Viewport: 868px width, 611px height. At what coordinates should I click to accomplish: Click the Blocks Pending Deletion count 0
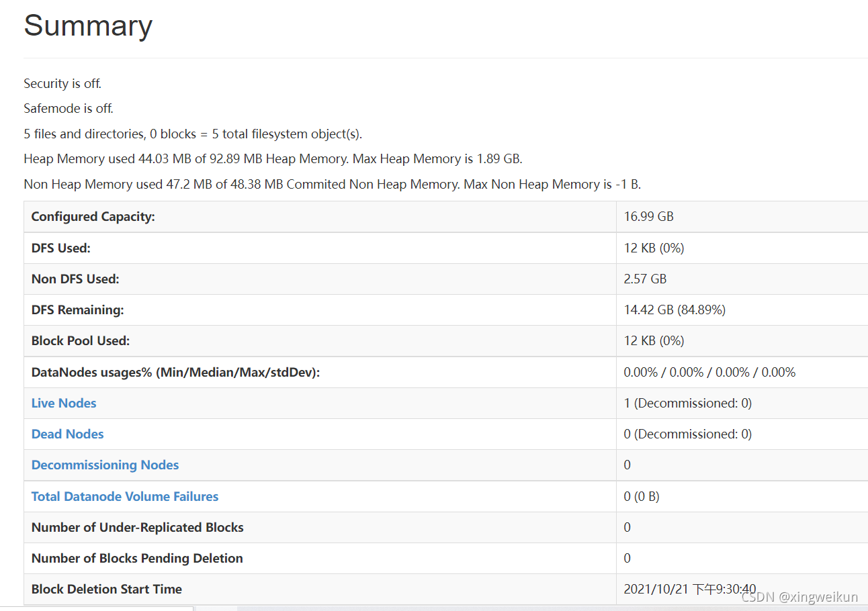pyautogui.click(x=627, y=559)
